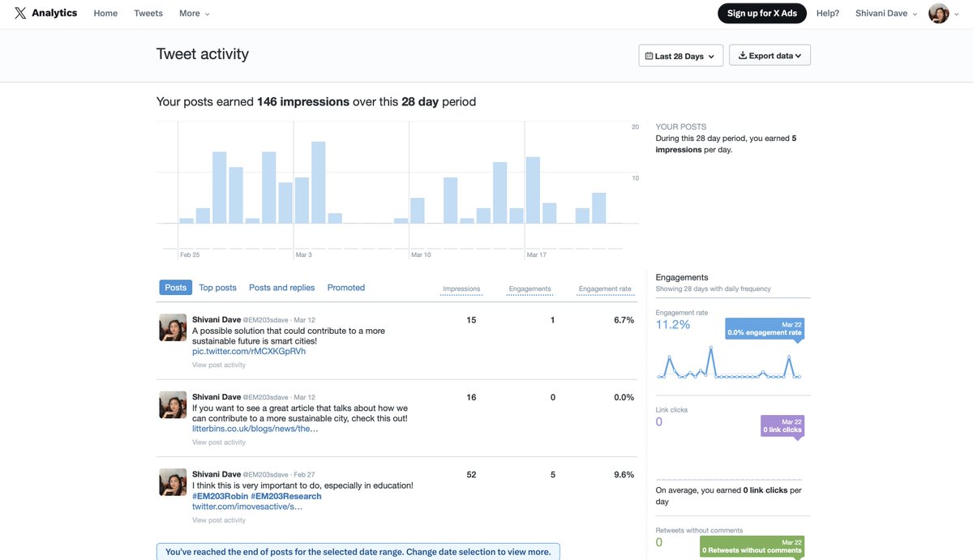
Task: Open litterbins.co.uk/blogs/news/the… link
Action: click(x=255, y=429)
